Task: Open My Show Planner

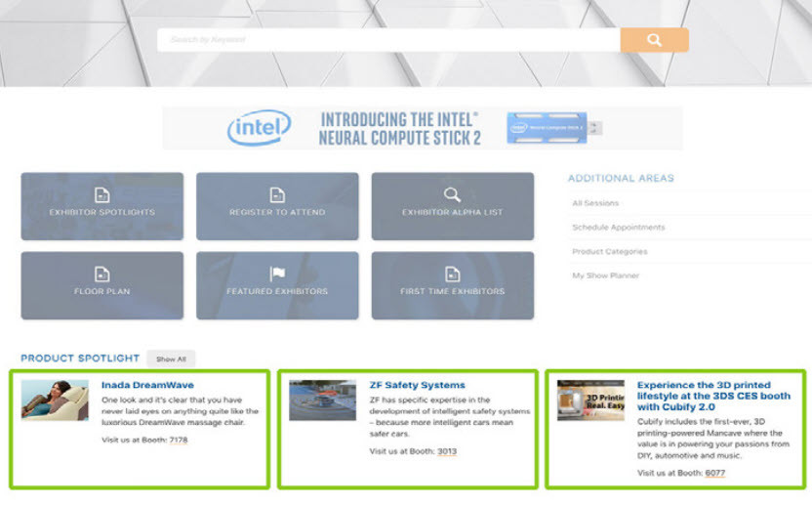Action: coord(605,276)
